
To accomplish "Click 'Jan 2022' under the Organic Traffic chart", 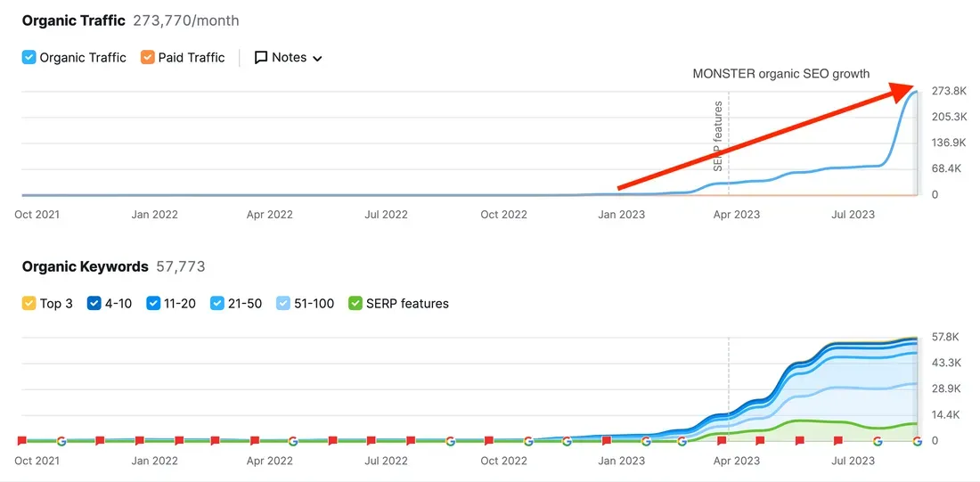I will tap(154, 215).
